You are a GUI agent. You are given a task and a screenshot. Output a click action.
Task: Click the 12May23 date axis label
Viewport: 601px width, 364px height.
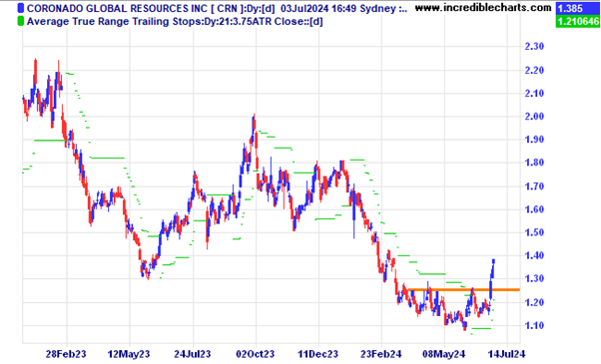129,354
